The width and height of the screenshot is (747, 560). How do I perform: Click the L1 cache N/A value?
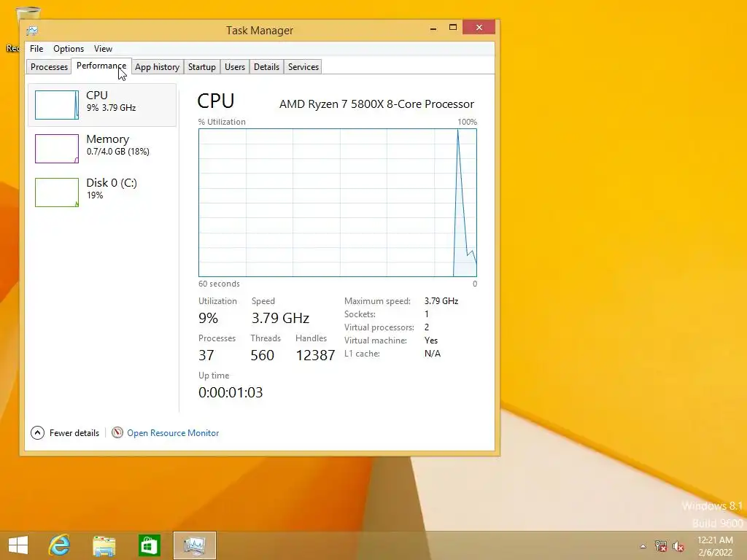click(x=433, y=354)
